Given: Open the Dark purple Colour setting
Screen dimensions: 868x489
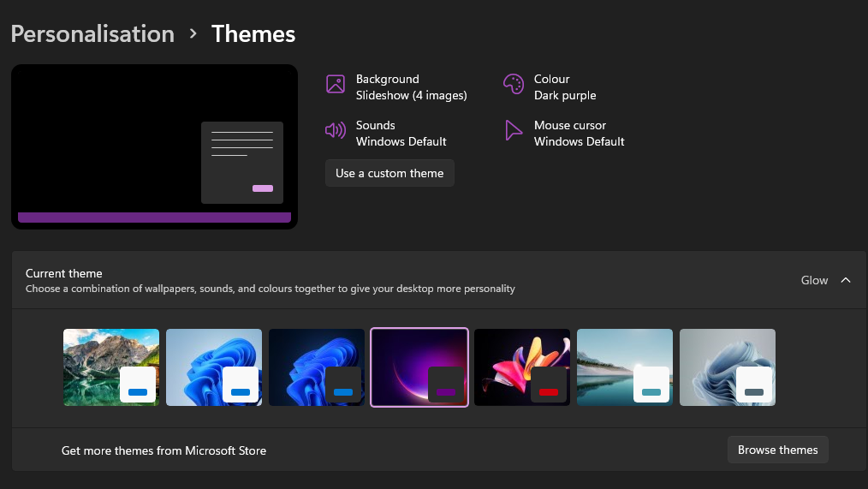Looking at the screenshot, I should (565, 87).
